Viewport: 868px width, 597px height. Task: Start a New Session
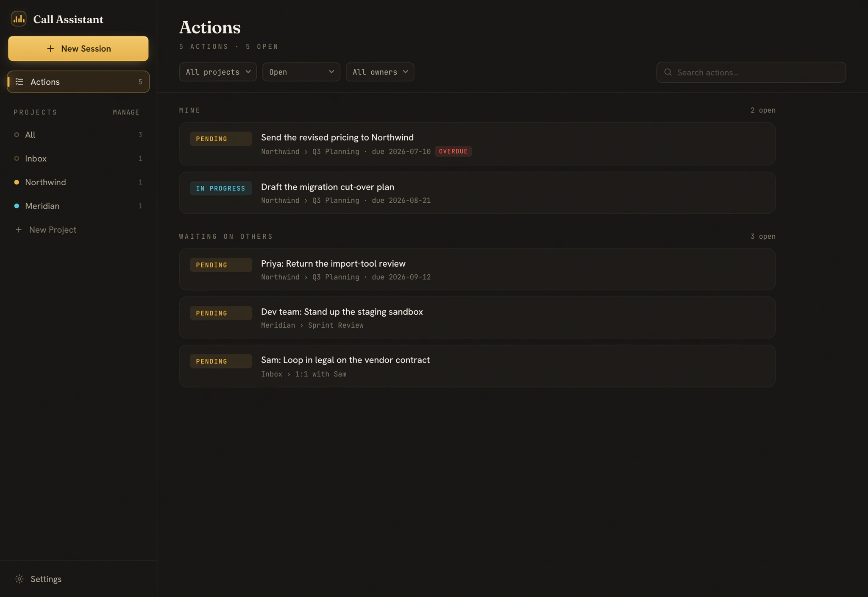(x=78, y=49)
